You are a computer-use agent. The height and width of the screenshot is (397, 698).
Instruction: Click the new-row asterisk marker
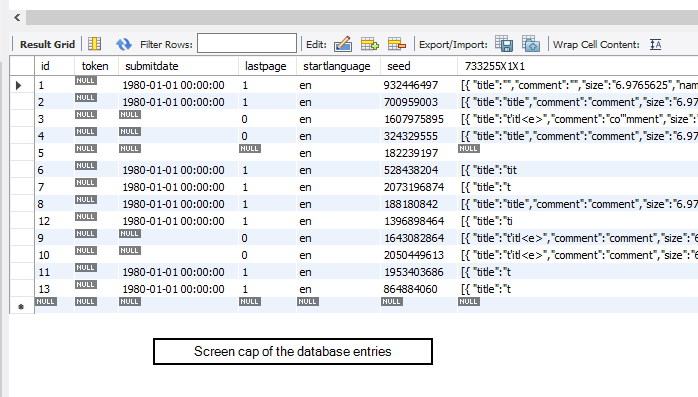pos(21,306)
